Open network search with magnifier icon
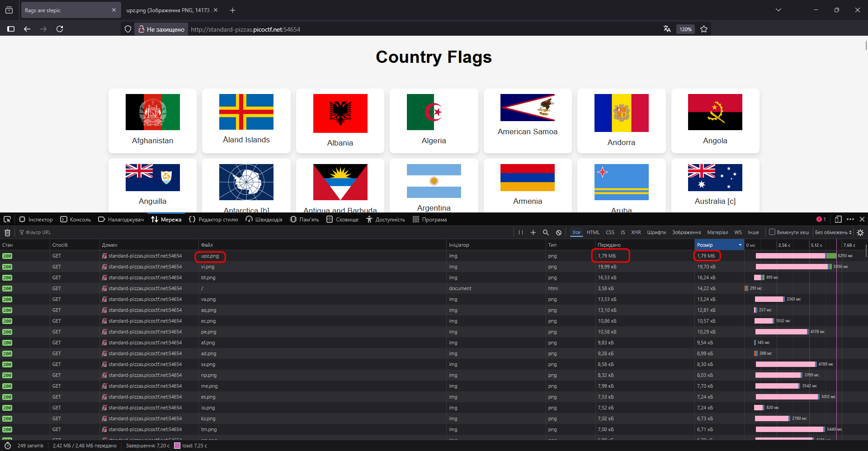868x451 pixels. pyautogui.click(x=546, y=233)
